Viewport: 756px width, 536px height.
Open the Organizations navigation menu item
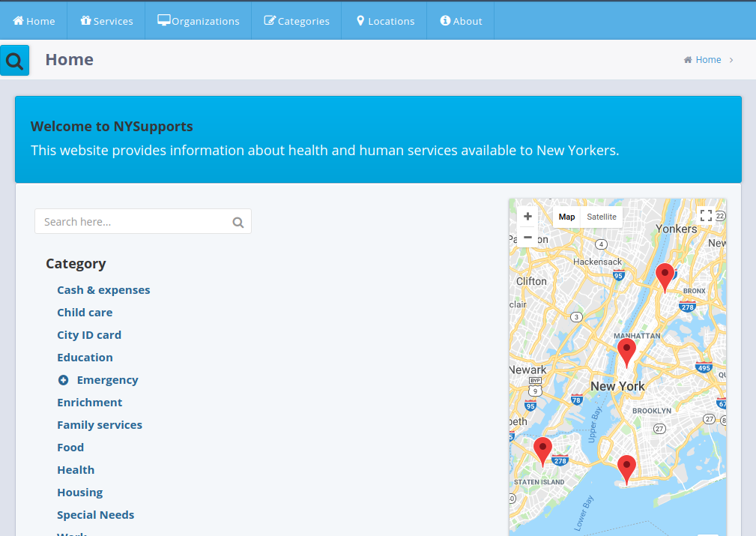tap(198, 21)
